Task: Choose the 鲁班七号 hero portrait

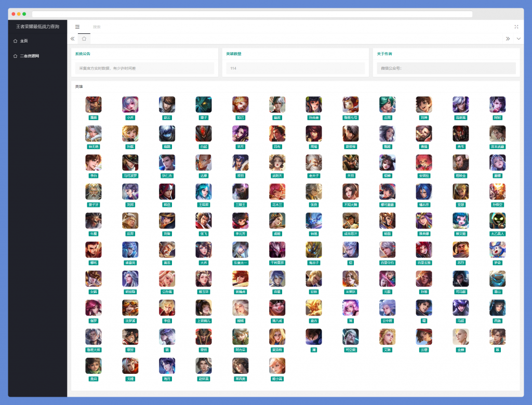Action: pos(351,104)
